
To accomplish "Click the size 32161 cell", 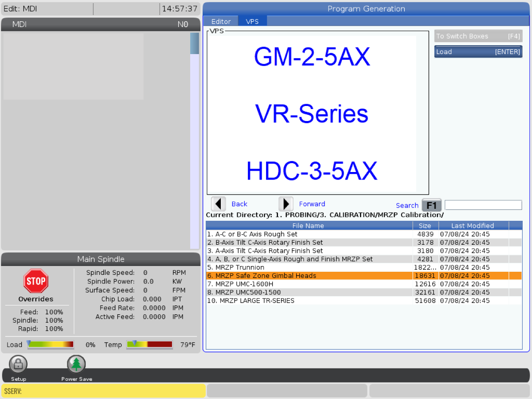I will tap(425, 292).
